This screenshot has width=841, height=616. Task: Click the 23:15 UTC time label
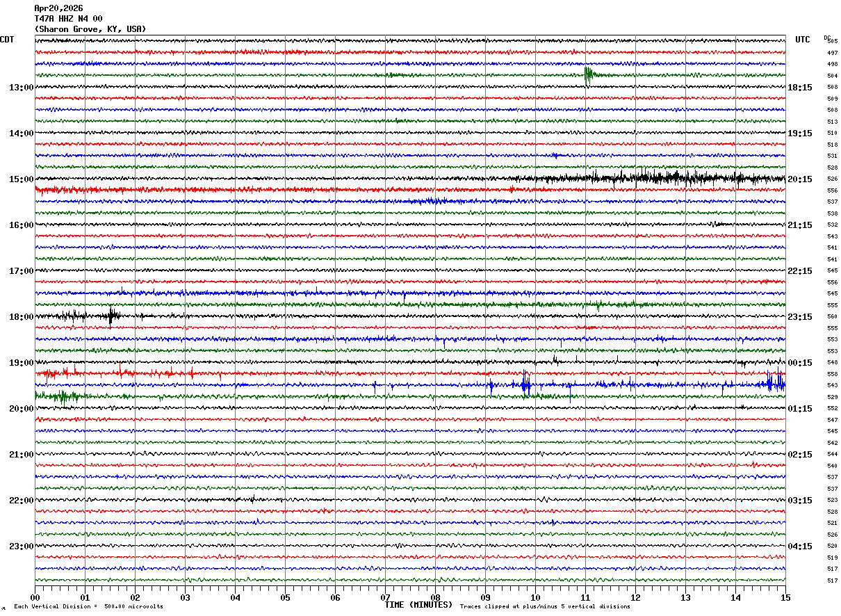click(800, 317)
